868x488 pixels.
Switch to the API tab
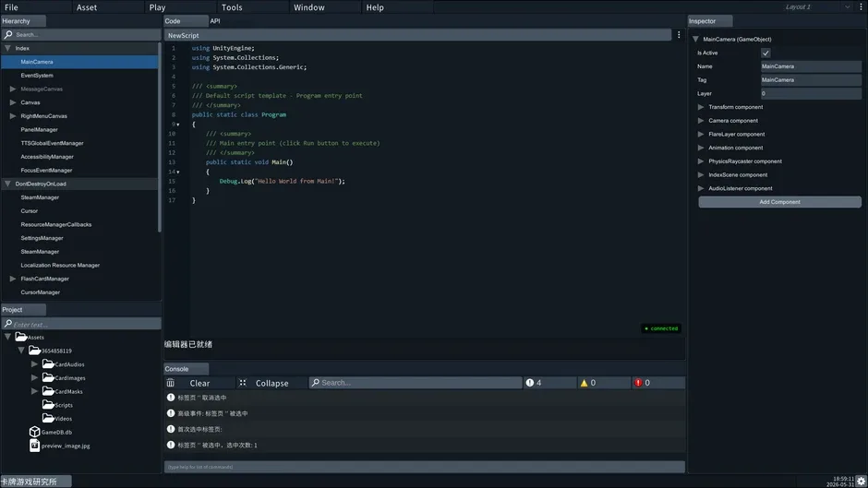[215, 21]
